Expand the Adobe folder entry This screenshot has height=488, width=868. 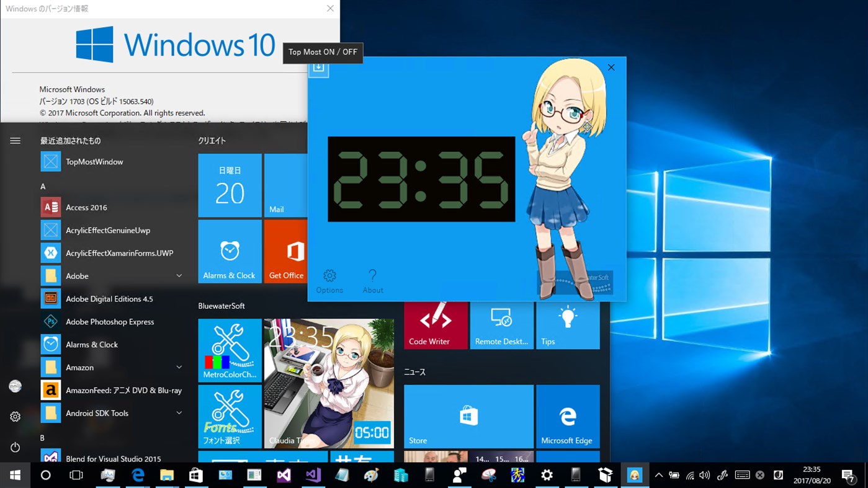pyautogui.click(x=179, y=275)
